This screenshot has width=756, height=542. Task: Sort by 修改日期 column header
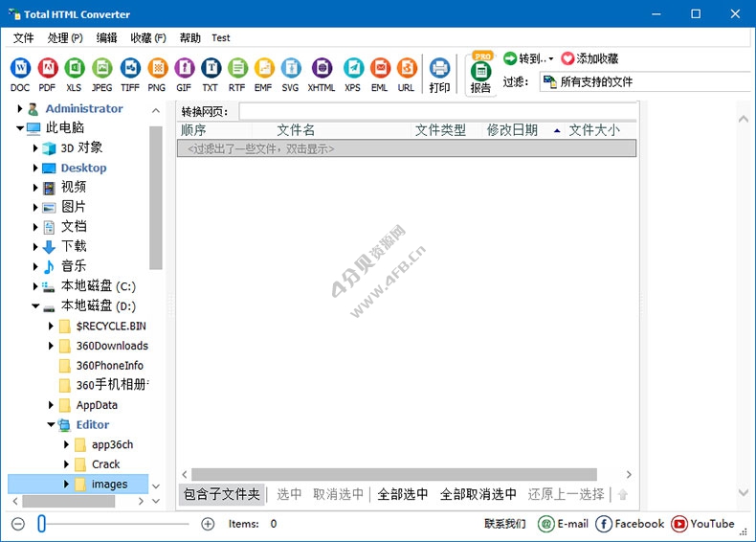click(512, 130)
